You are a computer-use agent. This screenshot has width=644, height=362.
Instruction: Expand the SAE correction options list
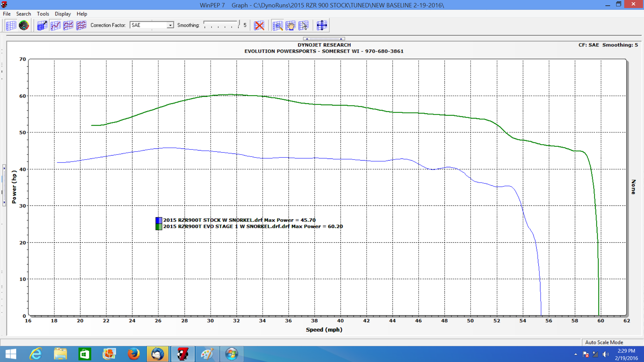pyautogui.click(x=170, y=25)
